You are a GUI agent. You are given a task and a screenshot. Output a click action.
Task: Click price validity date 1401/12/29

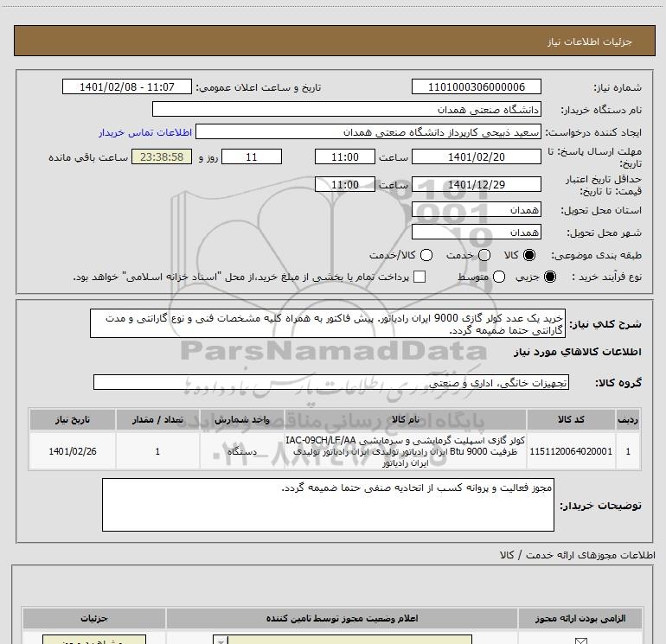pos(476,184)
